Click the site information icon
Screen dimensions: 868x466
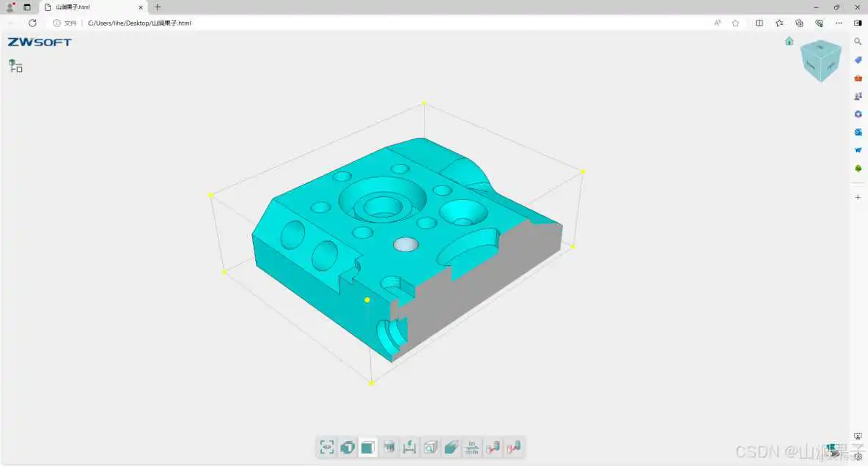click(56, 23)
